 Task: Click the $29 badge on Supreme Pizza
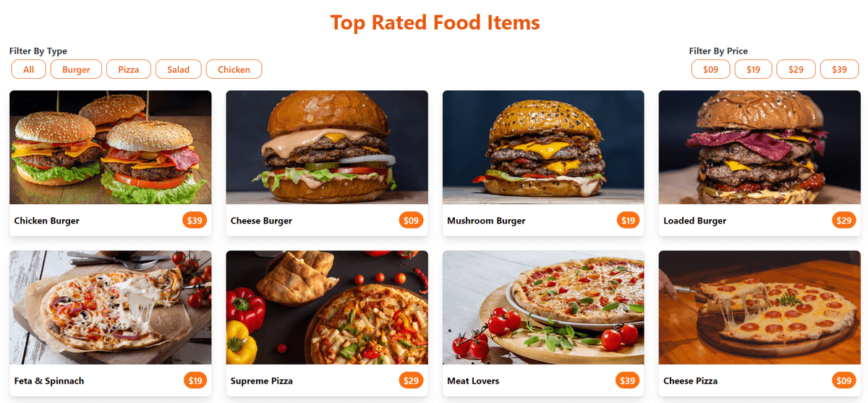[x=411, y=381]
